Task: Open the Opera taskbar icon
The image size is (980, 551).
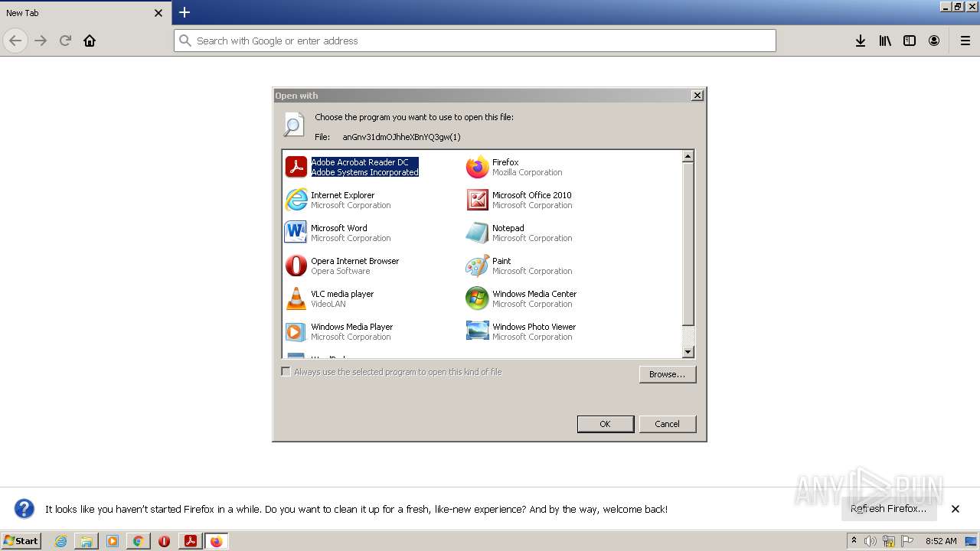Action: [x=164, y=541]
